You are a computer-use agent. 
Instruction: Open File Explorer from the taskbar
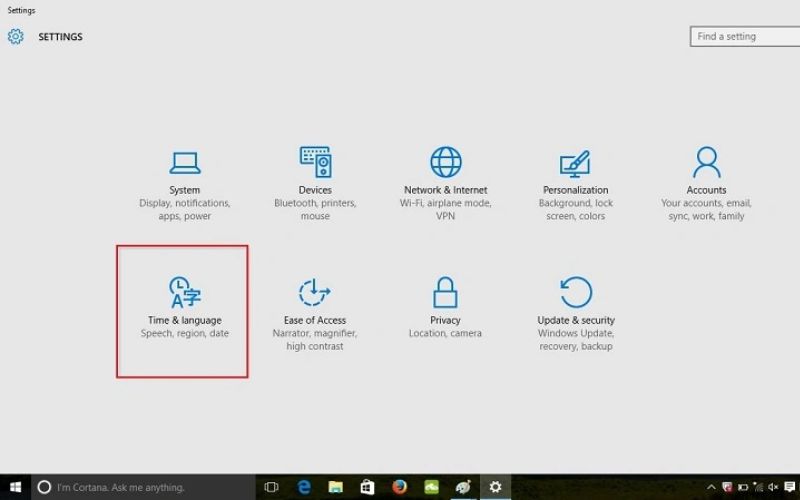336,487
